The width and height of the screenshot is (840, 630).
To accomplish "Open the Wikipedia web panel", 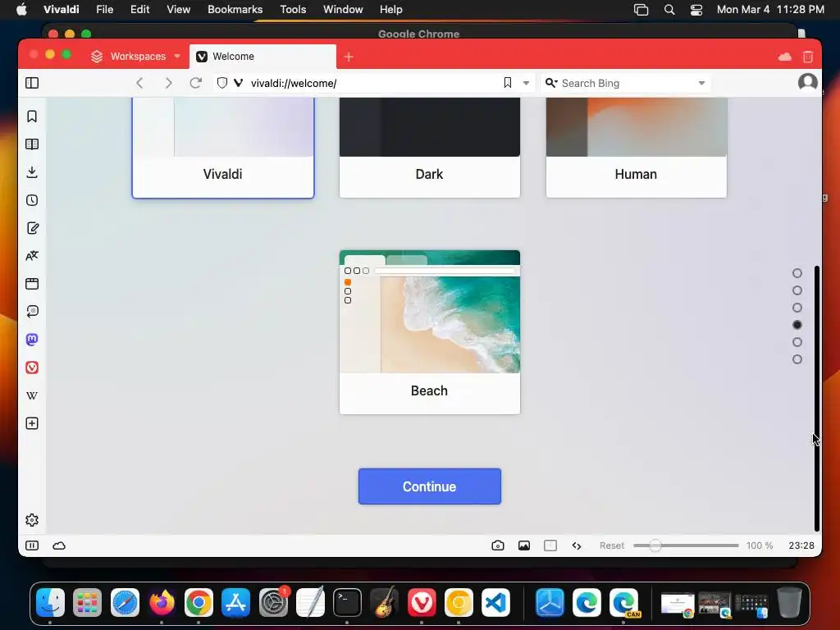I will (x=32, y=395).
